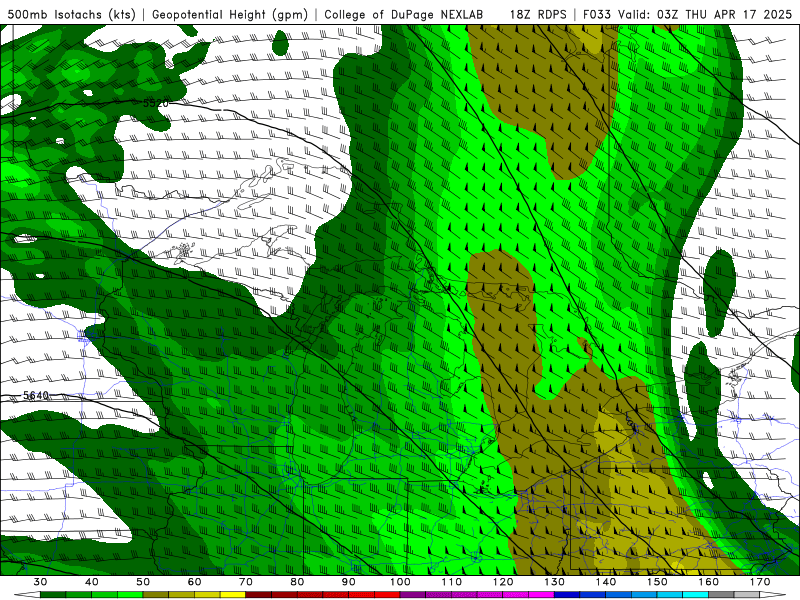This screenshot has height=600, width=800.
Task: Click the legend value 50
Action: (143, 582)
